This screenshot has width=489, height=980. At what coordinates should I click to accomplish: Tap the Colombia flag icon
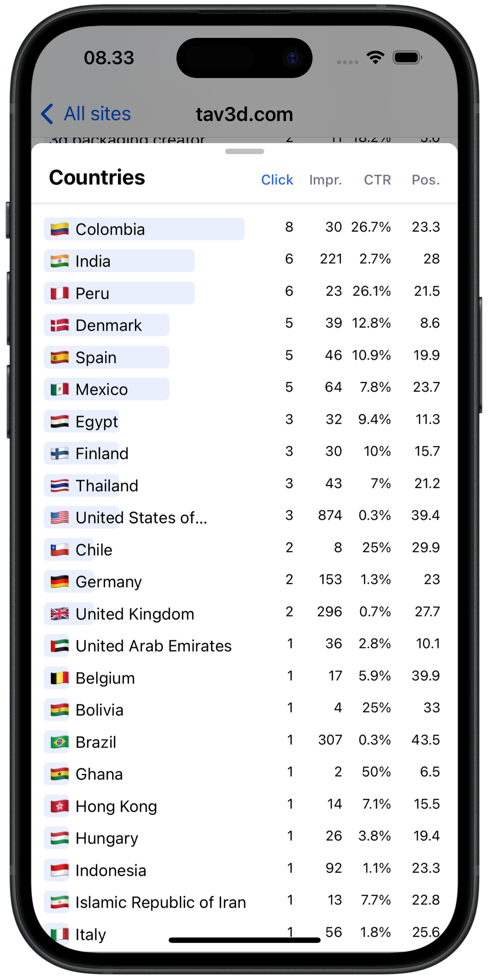[59, 229]
